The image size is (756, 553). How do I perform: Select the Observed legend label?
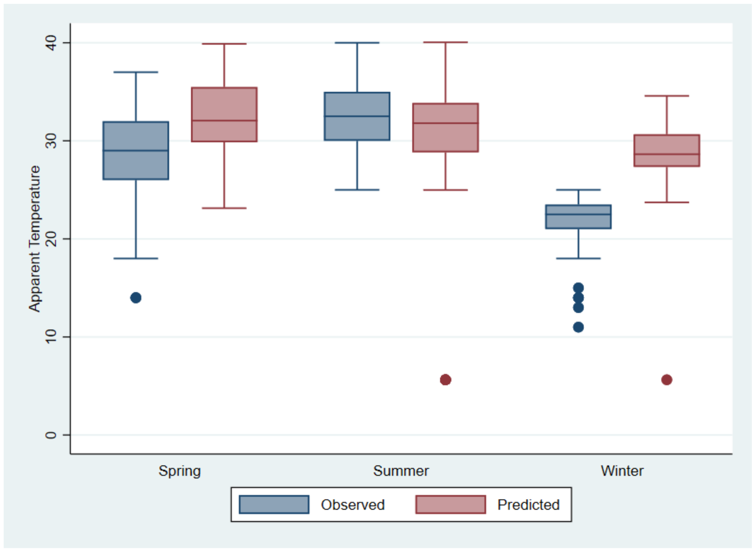point(353,505)
